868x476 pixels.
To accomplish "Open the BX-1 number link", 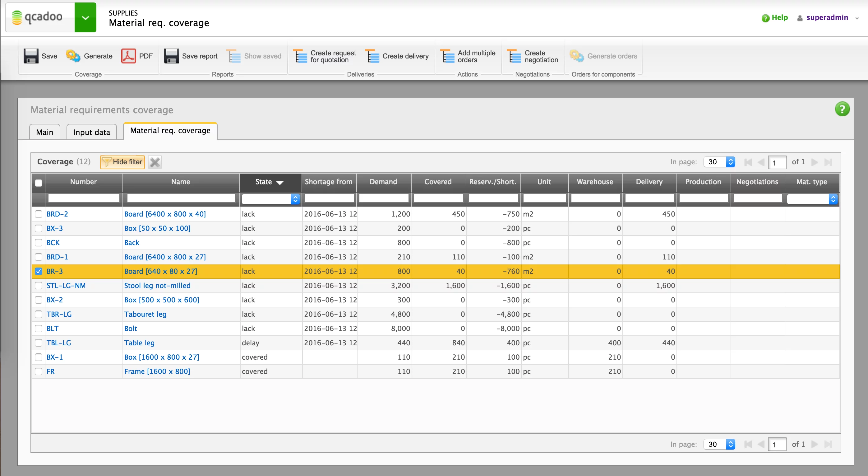I will [x=55, y=357].
